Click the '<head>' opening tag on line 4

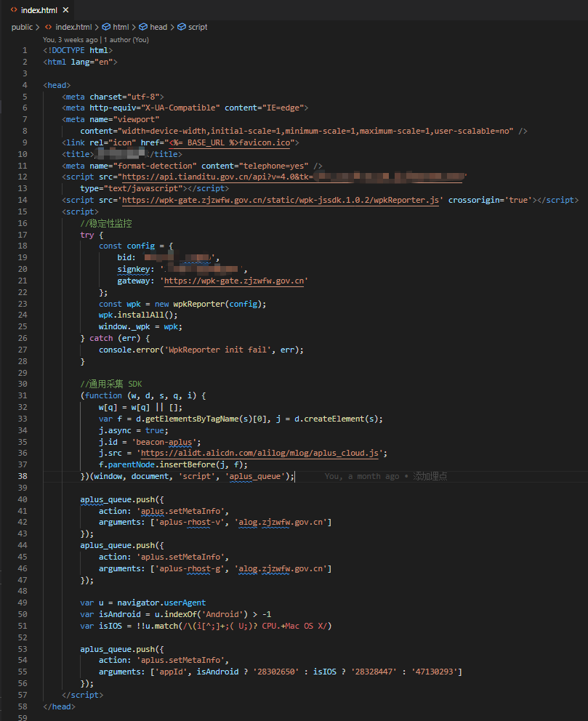57,86
